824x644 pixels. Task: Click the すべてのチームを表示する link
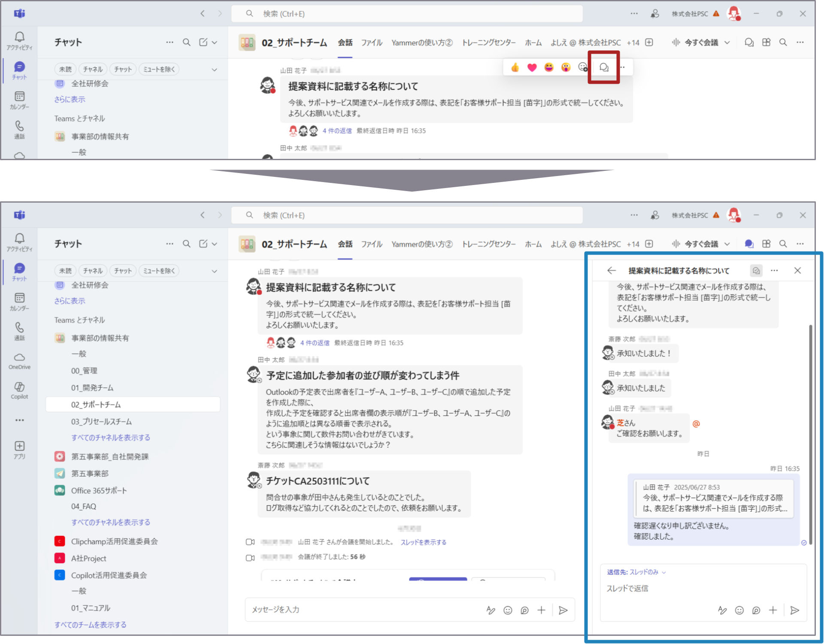click(x=90, y=625)
